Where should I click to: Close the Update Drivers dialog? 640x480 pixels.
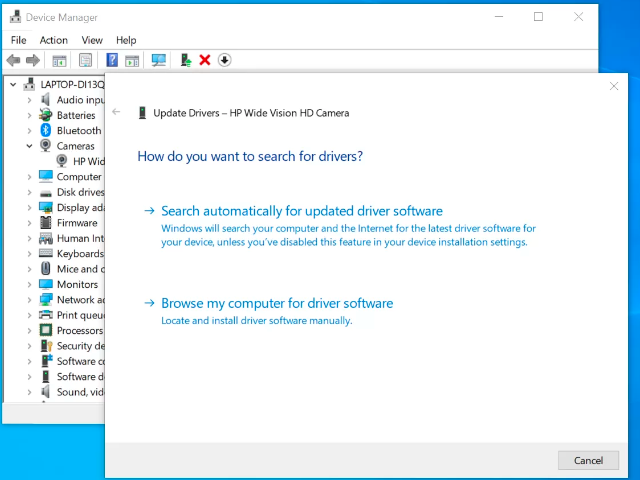pyautogui.click(x=614, y=87)
